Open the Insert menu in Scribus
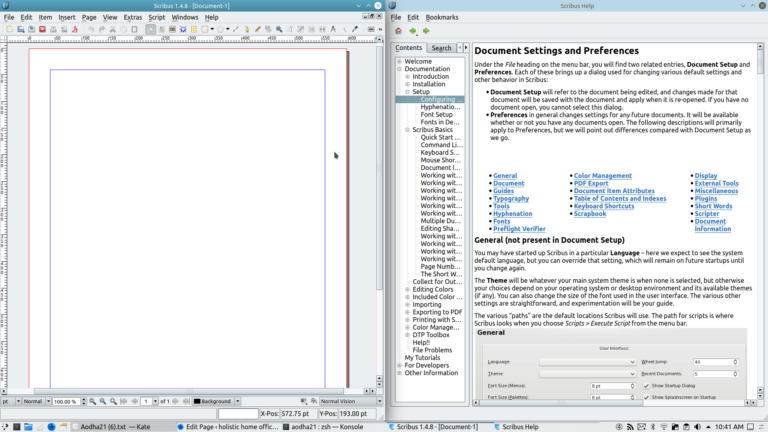 coord(67,17)
